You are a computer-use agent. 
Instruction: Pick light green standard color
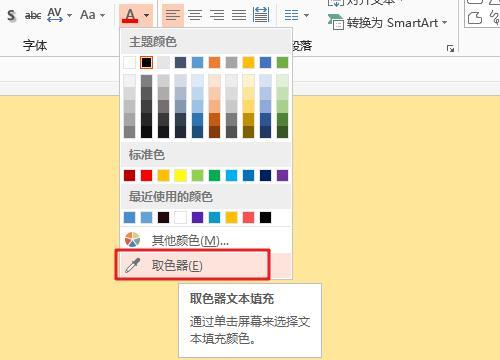[x=197, y=175]
